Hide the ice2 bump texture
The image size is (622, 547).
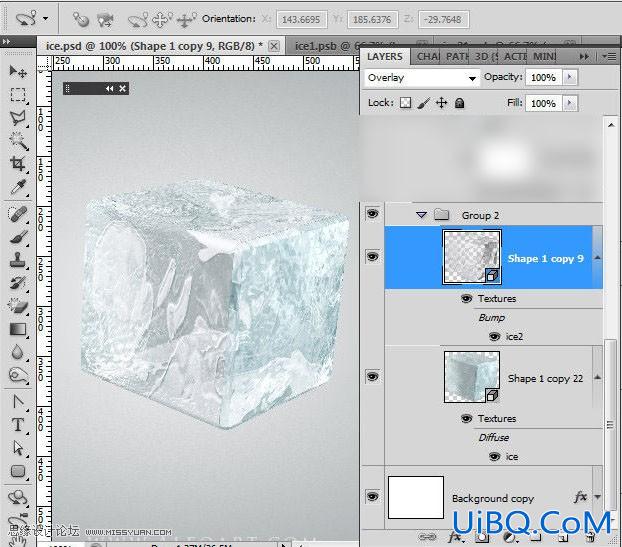click(494, 336)
